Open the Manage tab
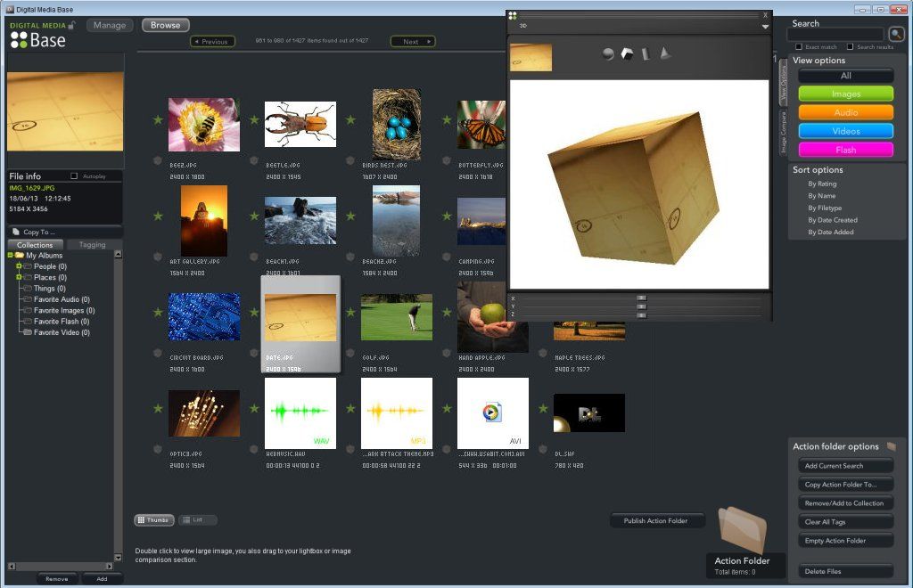 (110, 25)
